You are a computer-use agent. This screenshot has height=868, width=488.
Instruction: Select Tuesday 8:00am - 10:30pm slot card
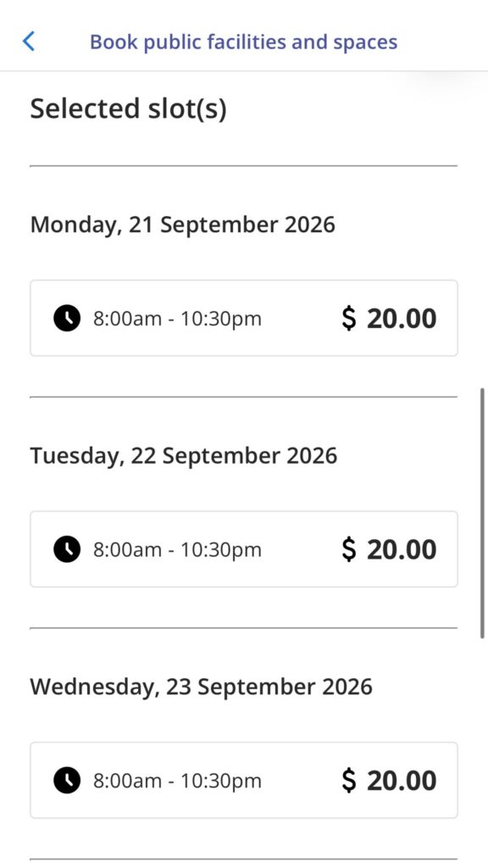pos(244,549)
